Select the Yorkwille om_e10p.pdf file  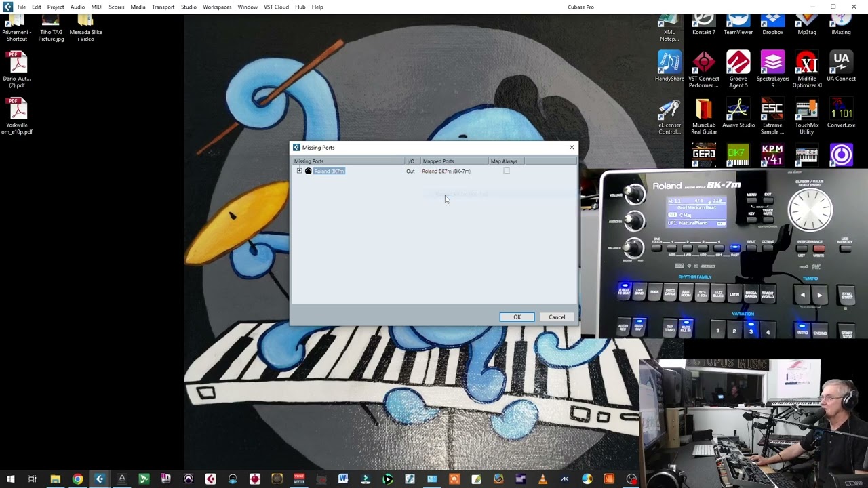(17, 117)
